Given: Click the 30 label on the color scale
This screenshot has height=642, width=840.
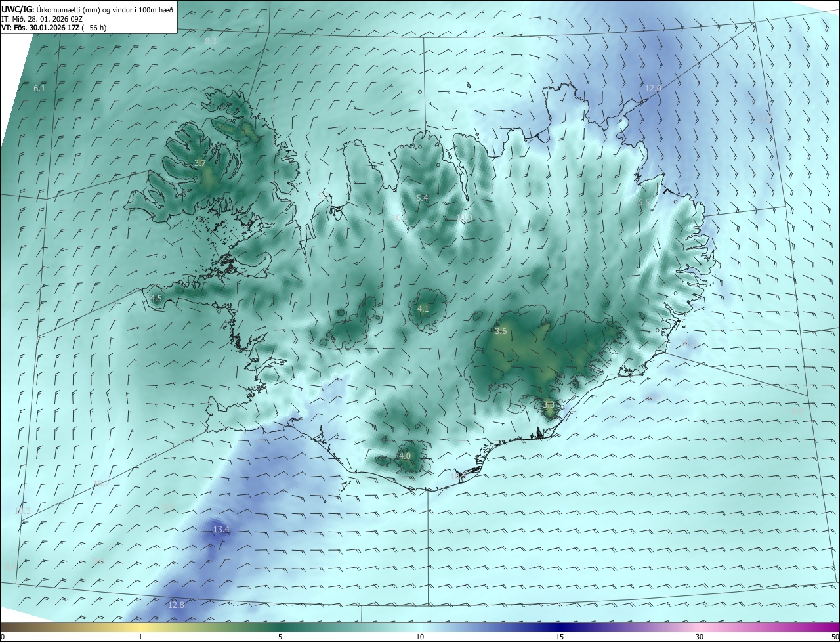Looking at the screenshot, I should tap(700, 637).
